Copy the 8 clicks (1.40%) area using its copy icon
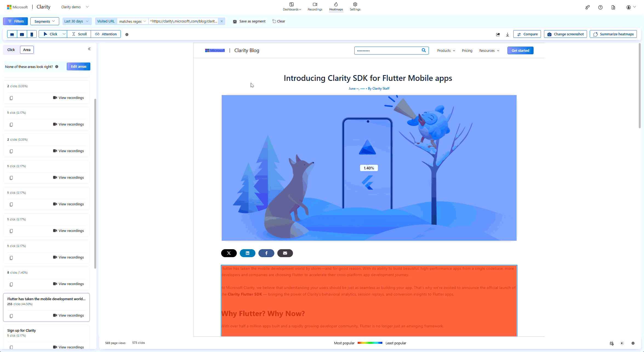The height and width of the screenshot is (352, 644). pyautogui.click(x=11, y=284)
